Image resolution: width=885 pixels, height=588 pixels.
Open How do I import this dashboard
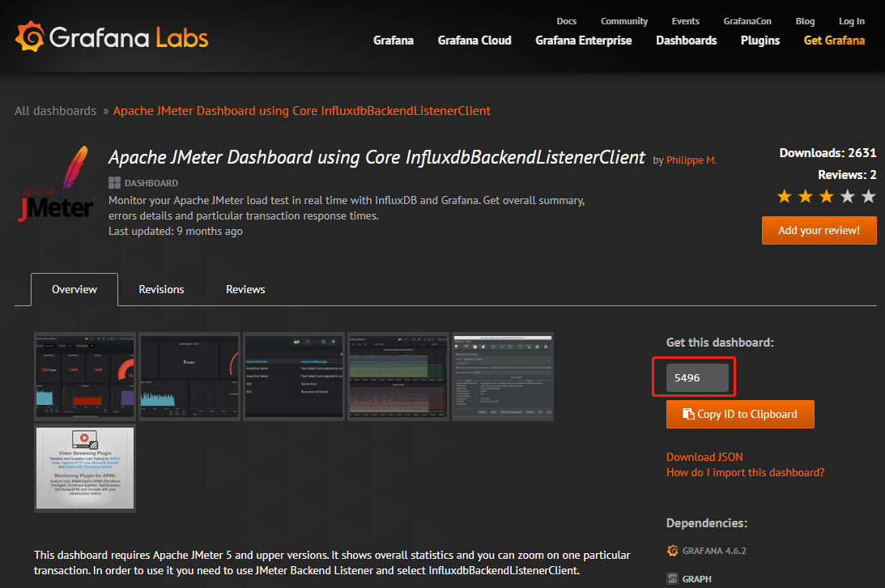tap(745, 472)
